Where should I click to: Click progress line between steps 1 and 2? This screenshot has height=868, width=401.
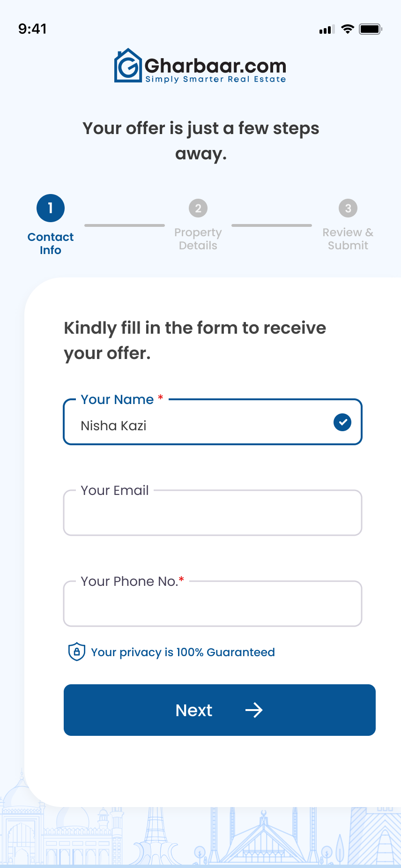pos(125,225)
